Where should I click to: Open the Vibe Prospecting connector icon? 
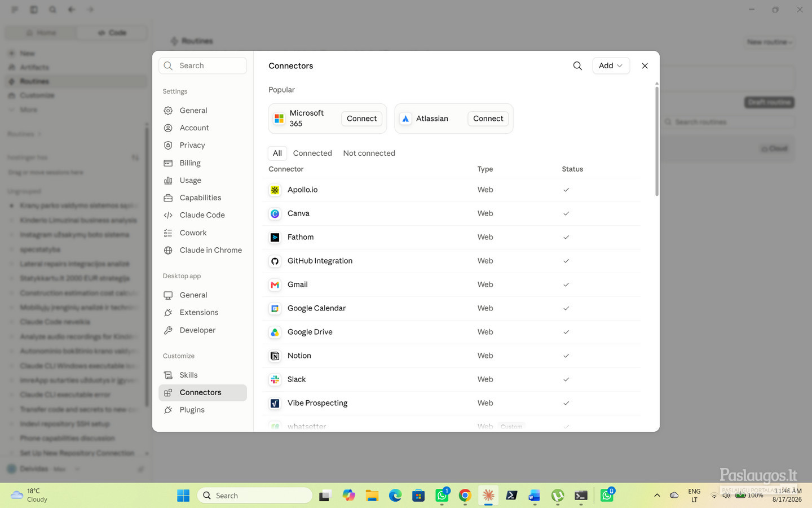click(x=275, y=404)
